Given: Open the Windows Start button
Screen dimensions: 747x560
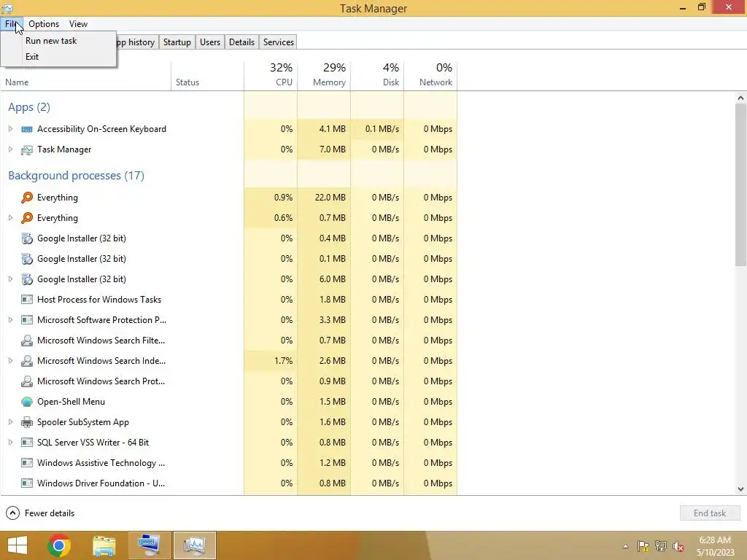Looking at the screenshot, I should tap(18, 545).
